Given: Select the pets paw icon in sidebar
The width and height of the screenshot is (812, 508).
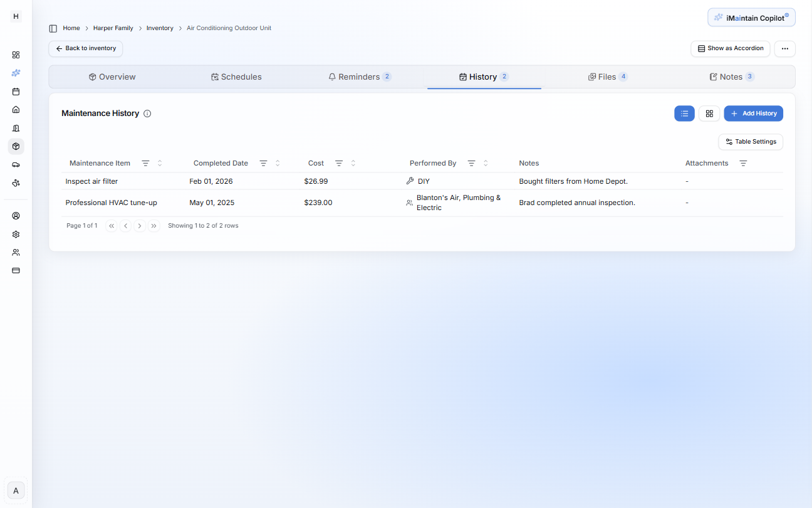Looking at the screenshot, I should point(16,183).
